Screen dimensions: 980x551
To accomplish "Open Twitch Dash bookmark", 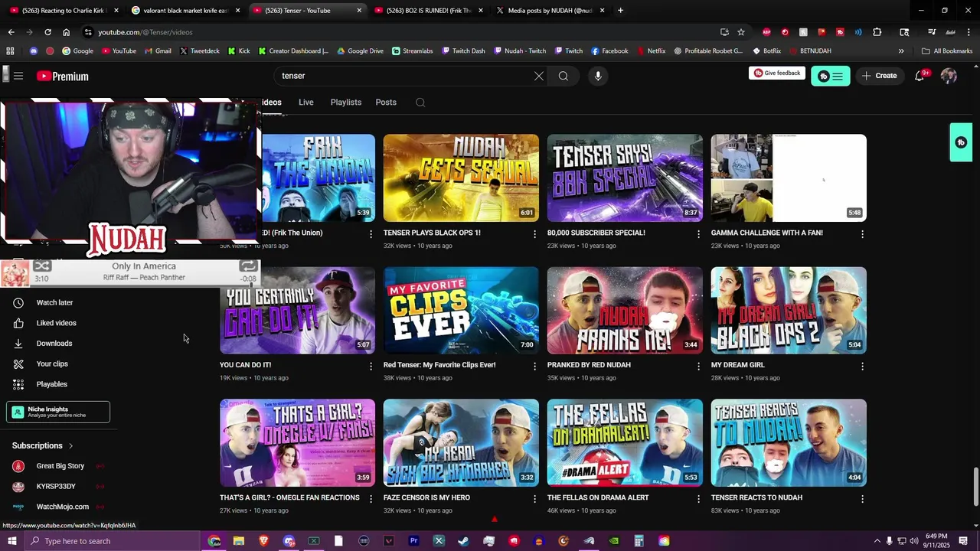I will click(x=462, y=51).
